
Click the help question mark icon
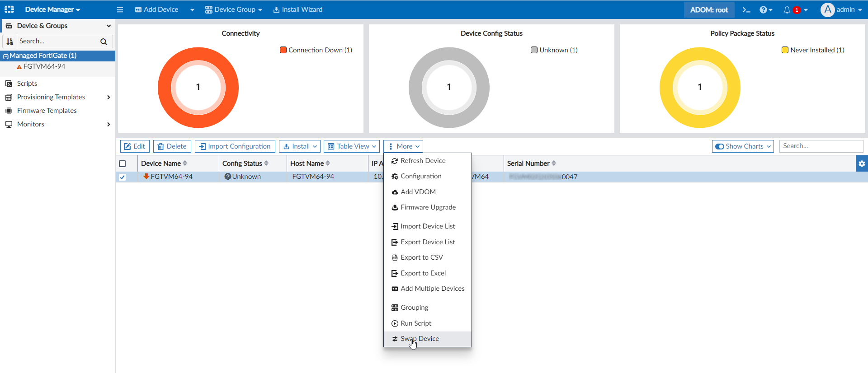[x=763, y=10]
